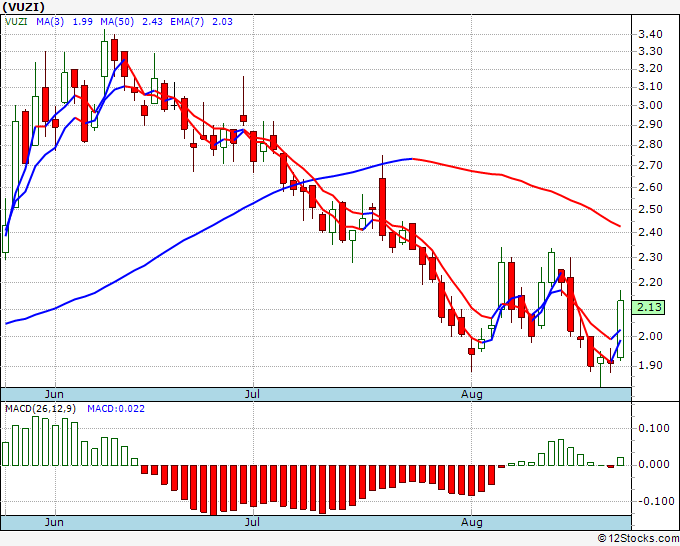The image size is (680, 546).
Task: Click the 2.40 price axis label
Action: click(650, 232)
